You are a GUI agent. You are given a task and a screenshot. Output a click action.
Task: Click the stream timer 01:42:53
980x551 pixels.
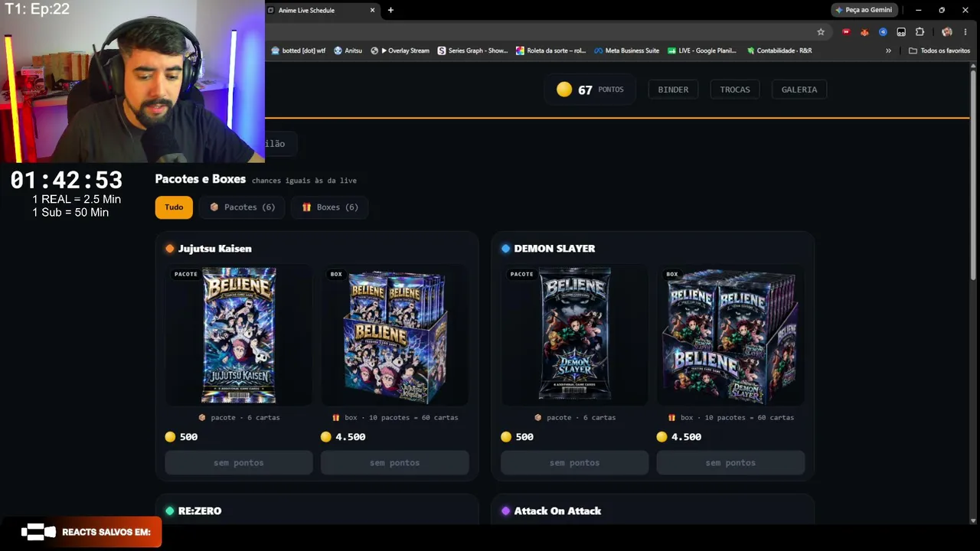67,181
